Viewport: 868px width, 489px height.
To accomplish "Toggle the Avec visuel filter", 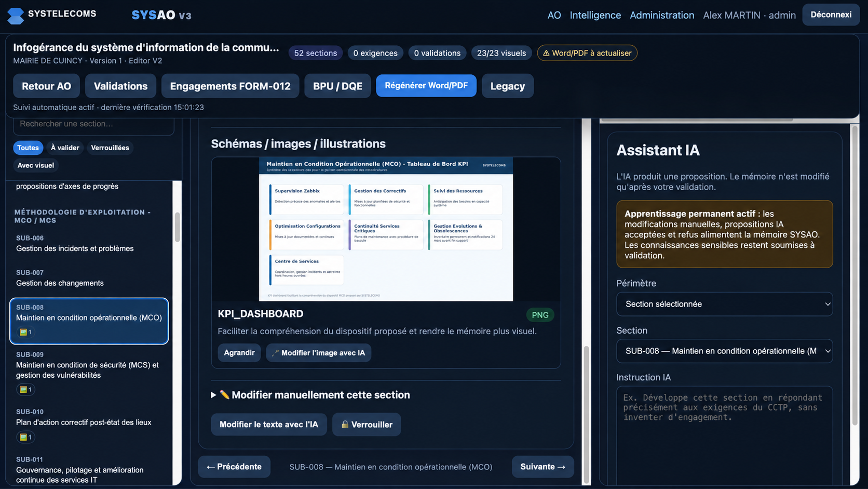I will (x=36, y=165).
